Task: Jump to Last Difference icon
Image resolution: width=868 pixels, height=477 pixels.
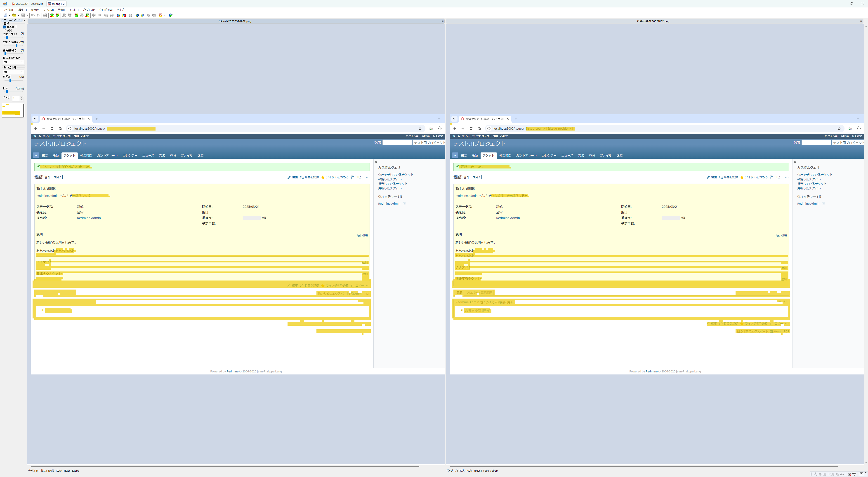Action: pyautogui.click(x=87, y=15)
